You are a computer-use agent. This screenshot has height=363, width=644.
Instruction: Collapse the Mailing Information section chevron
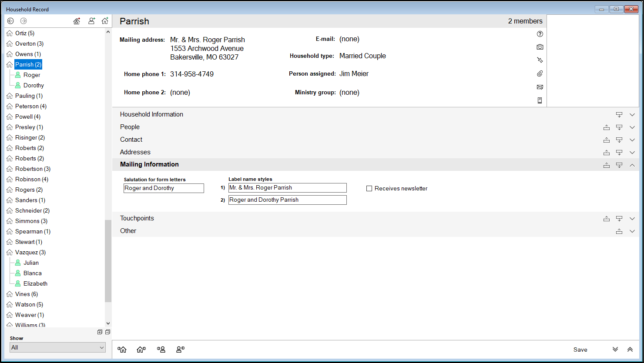632,165
